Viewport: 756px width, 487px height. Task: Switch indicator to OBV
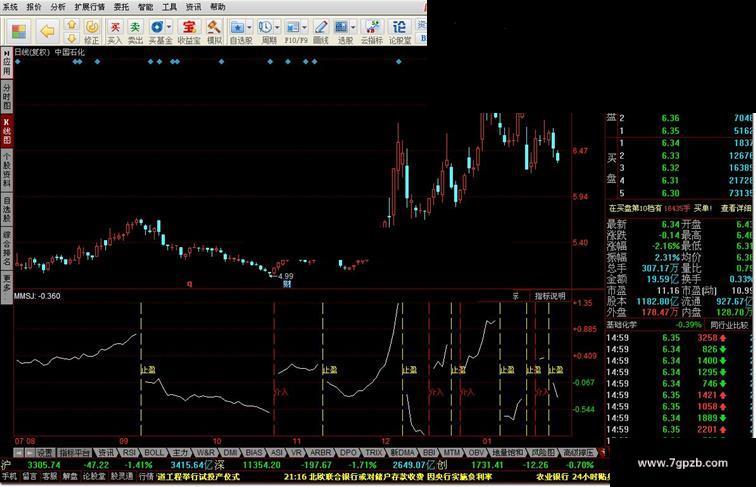[476, 452]
